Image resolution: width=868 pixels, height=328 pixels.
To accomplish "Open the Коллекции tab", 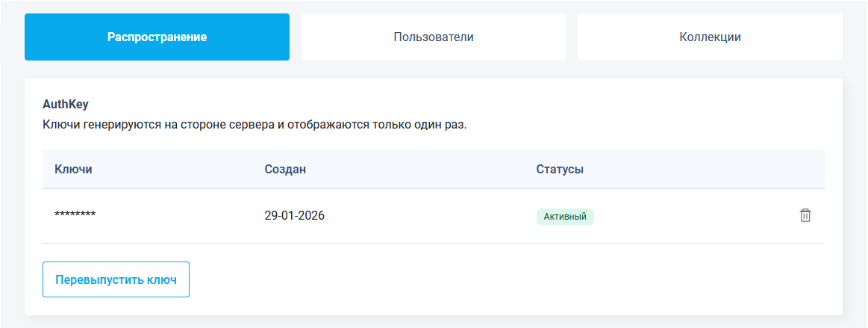I will pyautogui.click(x=710, y=37).
